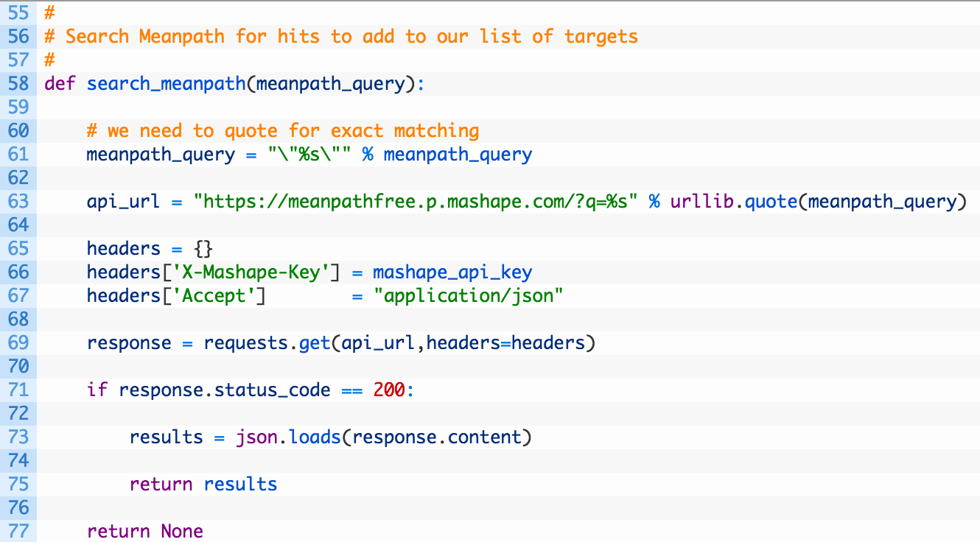
Task: Click urllib.quote call on line 63
Action: (x=734, y=201)
